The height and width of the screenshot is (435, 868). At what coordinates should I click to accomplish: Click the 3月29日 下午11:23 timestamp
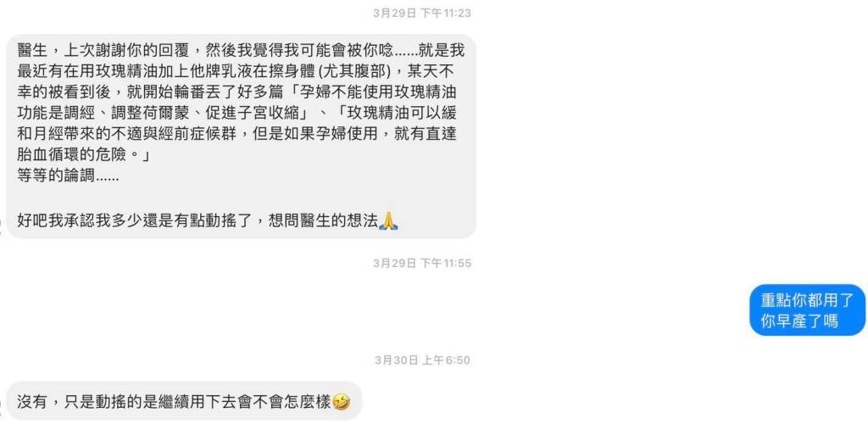(422, 14)
